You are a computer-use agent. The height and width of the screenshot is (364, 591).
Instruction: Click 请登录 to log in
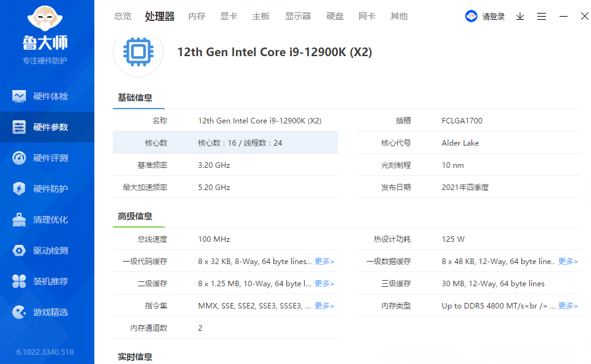494,17
